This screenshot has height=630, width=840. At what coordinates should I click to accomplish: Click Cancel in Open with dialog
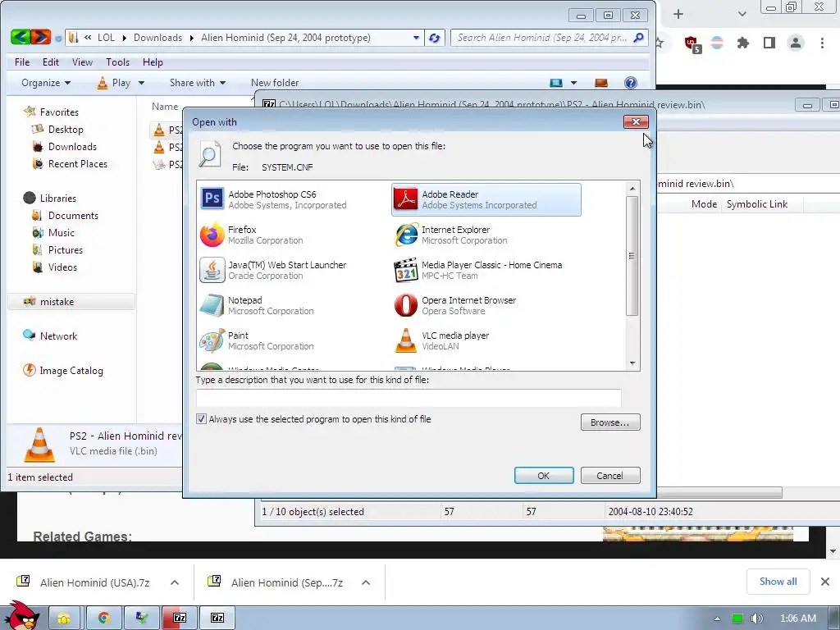coord(610,475)
